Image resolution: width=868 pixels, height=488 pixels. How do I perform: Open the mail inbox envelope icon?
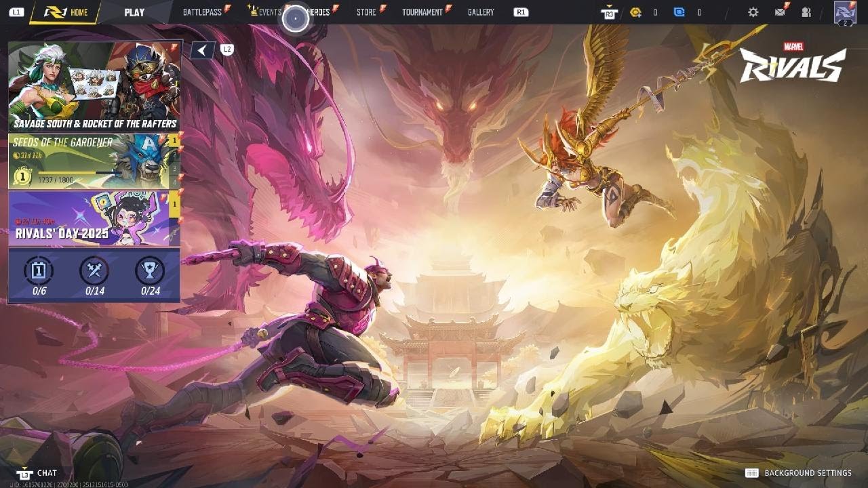pyautogui.click(x=780, y=12)
